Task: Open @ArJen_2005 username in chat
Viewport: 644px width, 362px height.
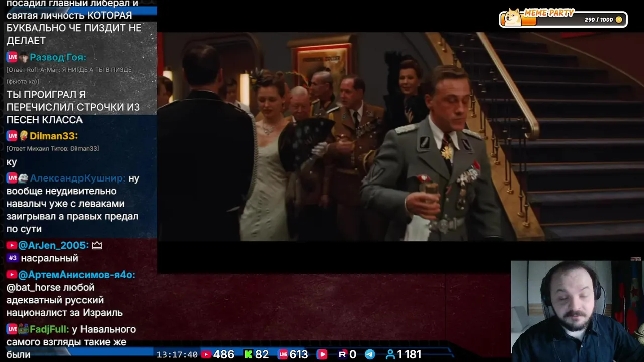Action: tap(53, 245)
